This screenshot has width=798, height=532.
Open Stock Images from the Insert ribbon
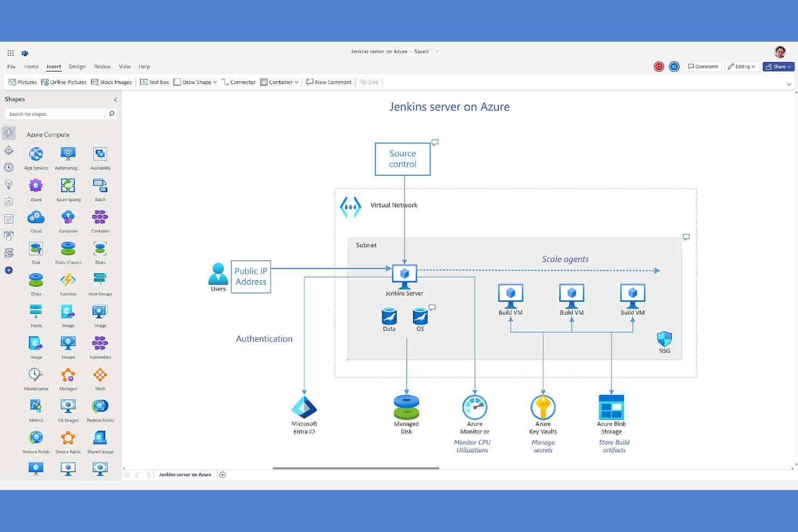tap(111, 82)
